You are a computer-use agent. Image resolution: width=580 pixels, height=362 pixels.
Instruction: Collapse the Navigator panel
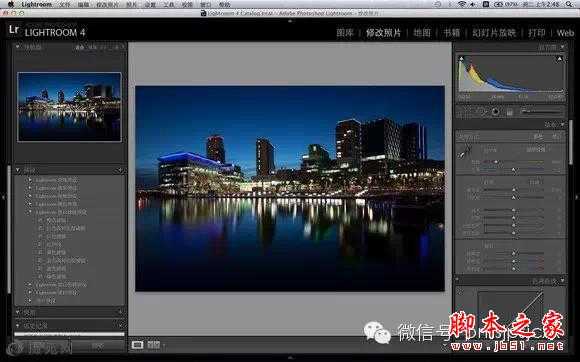pyautogui.click(x=17, y=47)
